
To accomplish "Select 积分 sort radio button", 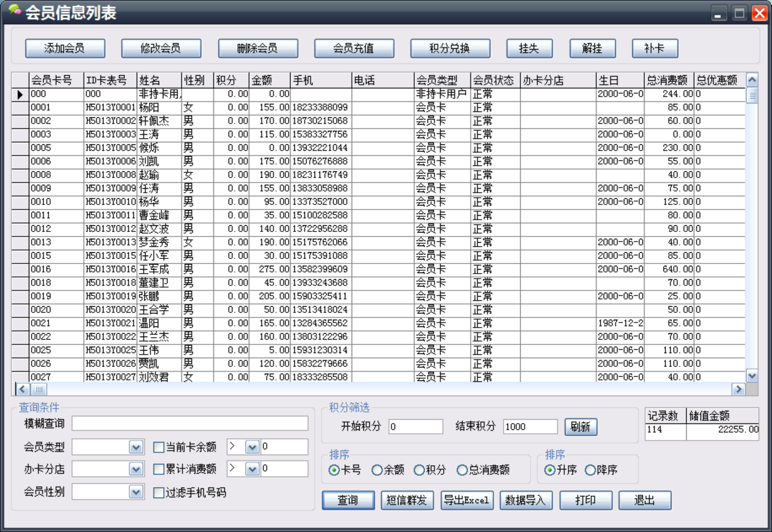I will (x=419, y=470).
